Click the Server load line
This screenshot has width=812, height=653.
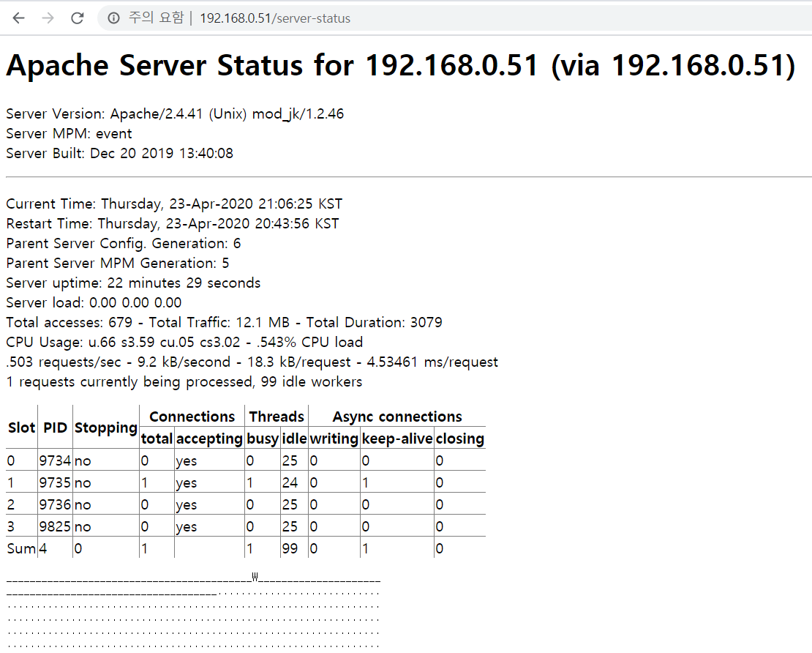(94, 302)
